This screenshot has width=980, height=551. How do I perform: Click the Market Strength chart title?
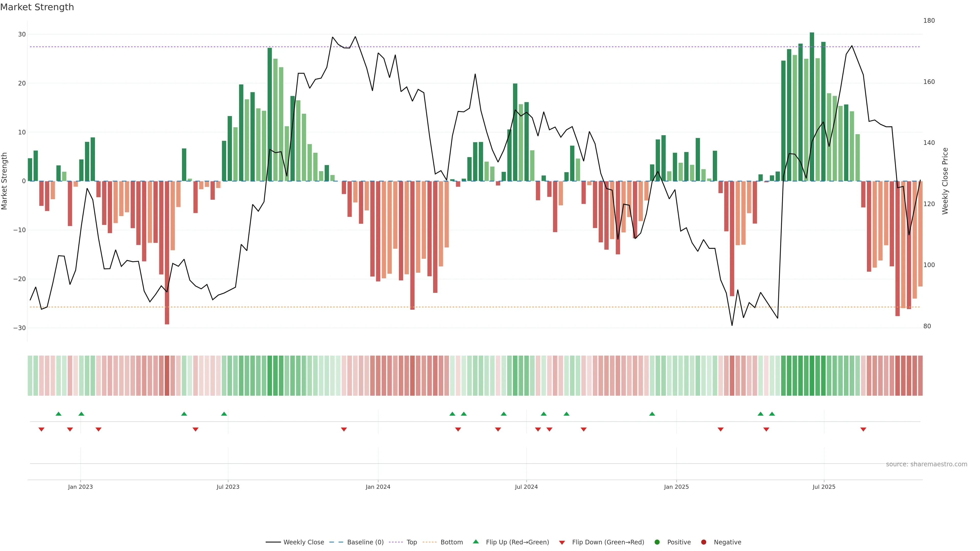pyautogui.click(x=37, y=7)
